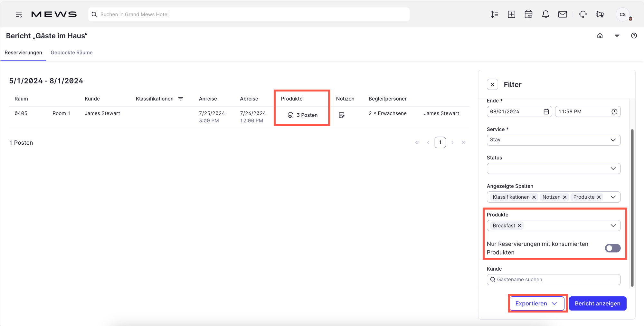Click the Gästename suchen input field
Image resolution: width=644 pixels, height=326 pixels.
point(557,280)
